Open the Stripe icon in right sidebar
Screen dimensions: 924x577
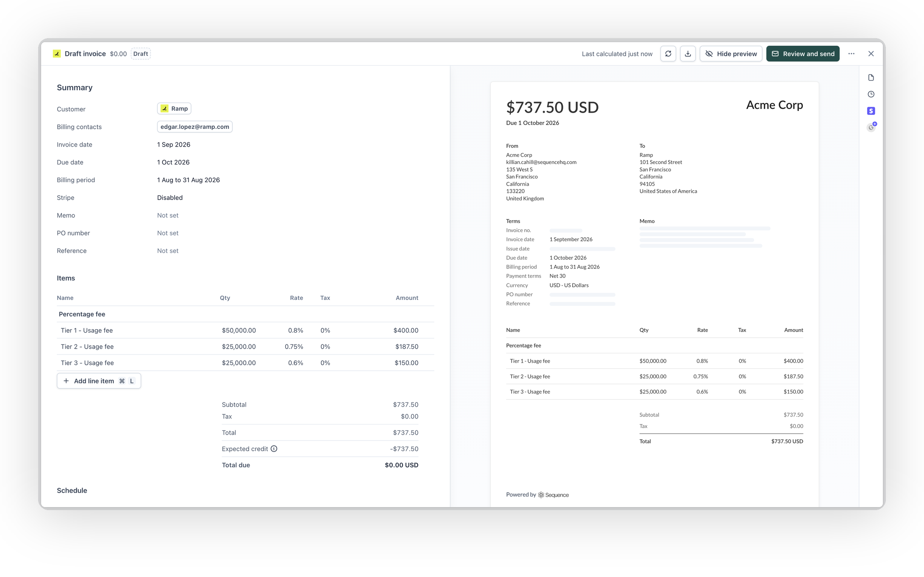click(x=871, y=111)
